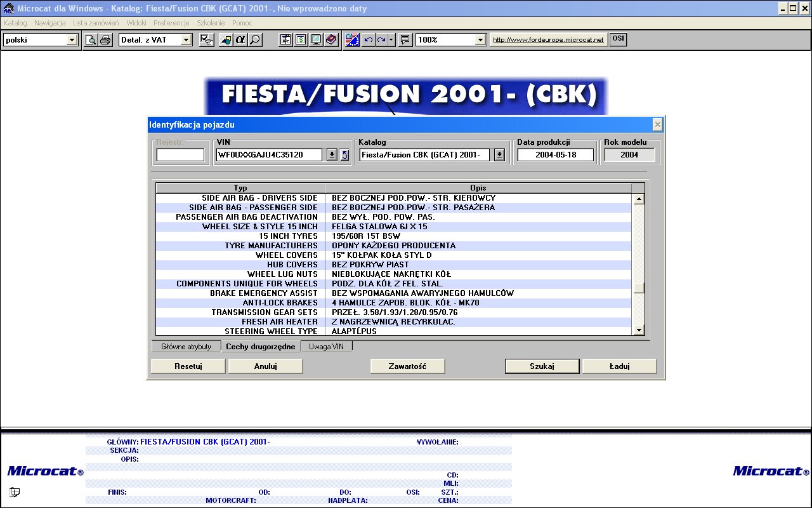Click the note comment icon in toolbar
This screenshot has height=508, width=812.
[x=405, y=40]
